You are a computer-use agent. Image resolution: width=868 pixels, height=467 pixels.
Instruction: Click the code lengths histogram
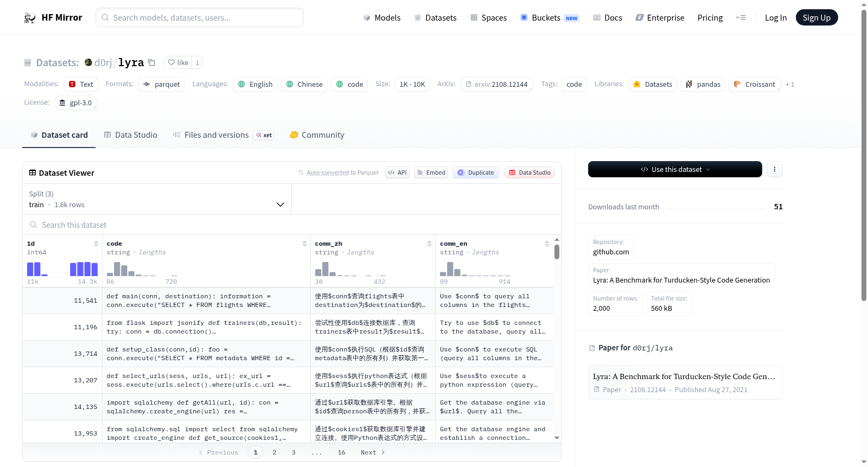142,269
